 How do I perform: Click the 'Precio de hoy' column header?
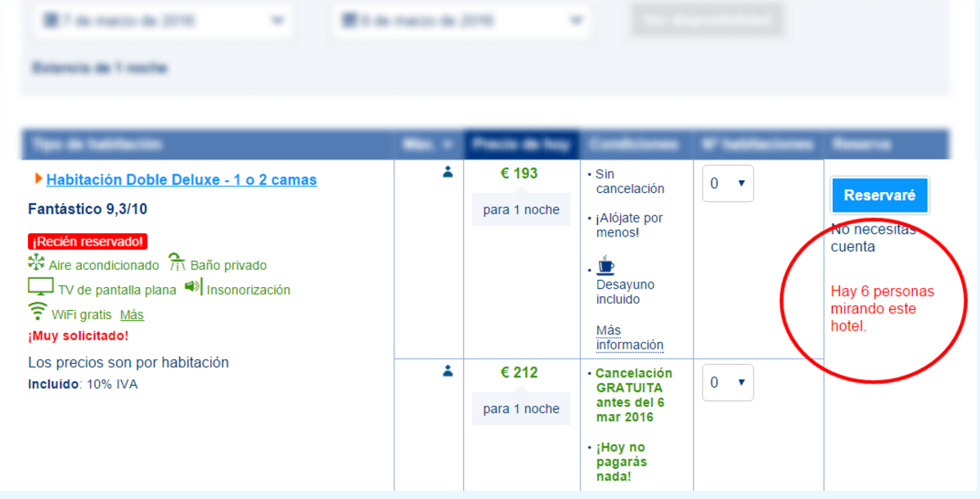[521, 145]
